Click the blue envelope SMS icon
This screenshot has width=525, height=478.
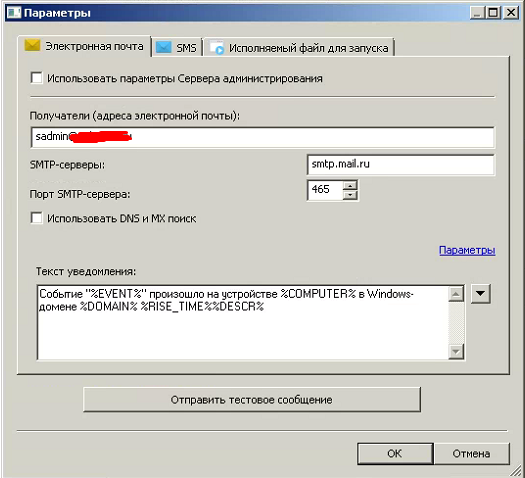[164, 47]
